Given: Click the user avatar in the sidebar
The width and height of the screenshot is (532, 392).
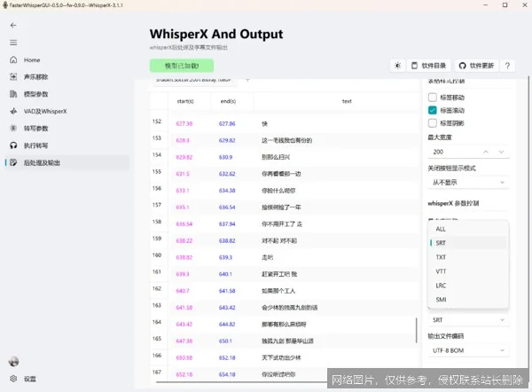Looking at the screenshot, I should 13,362.
